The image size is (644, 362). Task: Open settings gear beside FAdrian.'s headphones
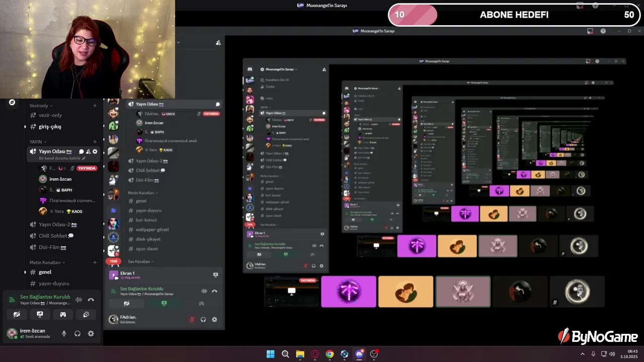pyautogui.click(x=214, y=319)
